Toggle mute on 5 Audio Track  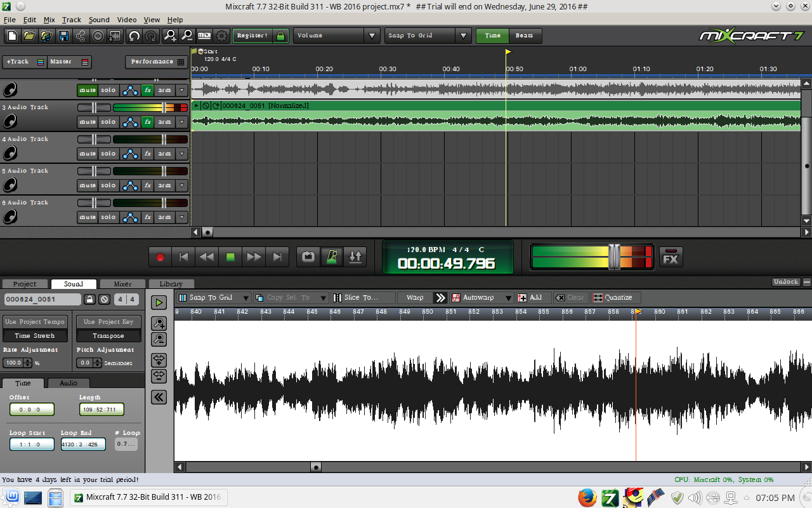88,185
